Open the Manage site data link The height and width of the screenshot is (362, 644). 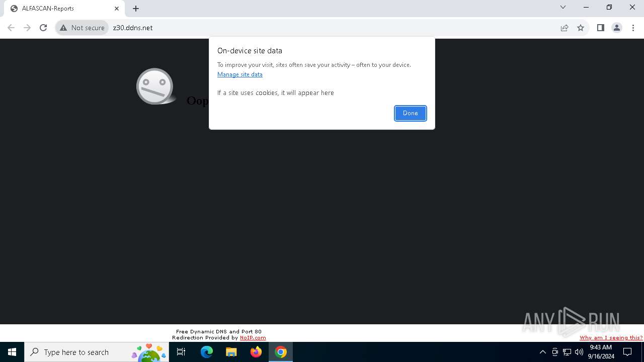tap(239, 74)
